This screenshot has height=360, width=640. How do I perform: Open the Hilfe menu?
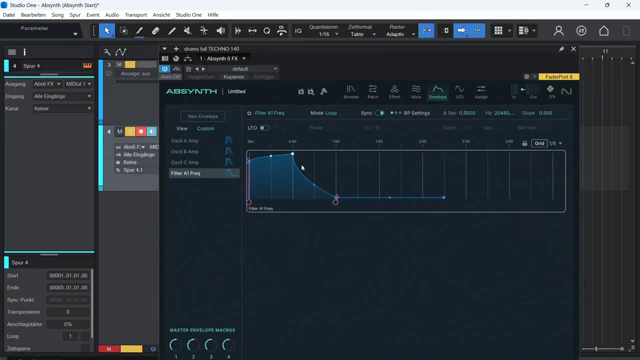213,15
